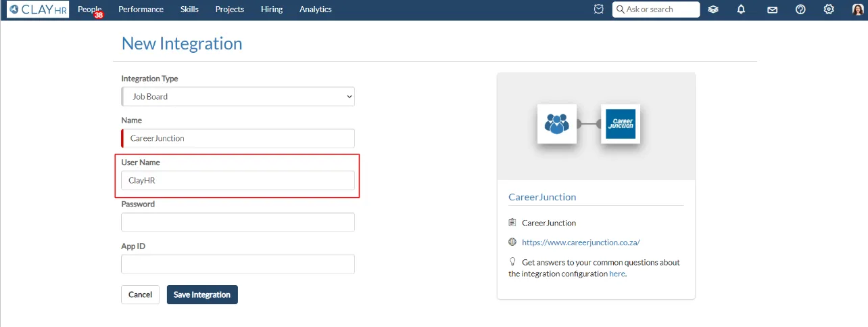Open the Projects menu
This screenshot has height=327, width=868.
230,9
